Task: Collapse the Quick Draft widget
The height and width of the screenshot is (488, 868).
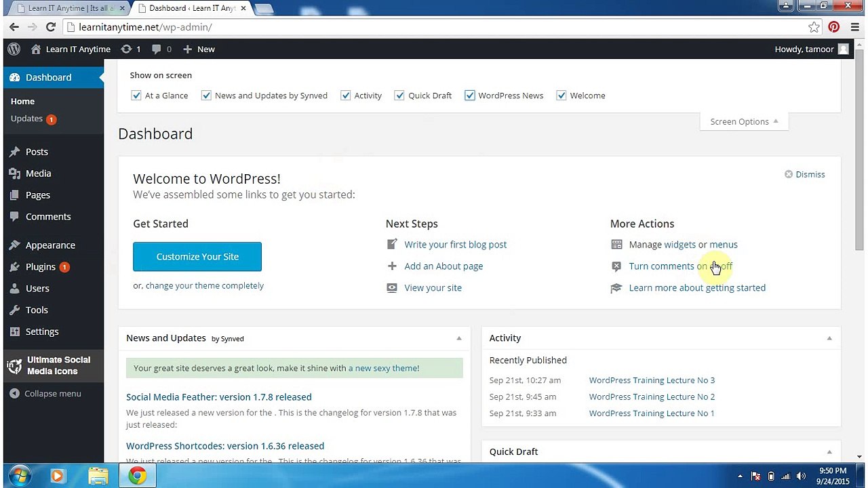Action: (x=829, y=452)
